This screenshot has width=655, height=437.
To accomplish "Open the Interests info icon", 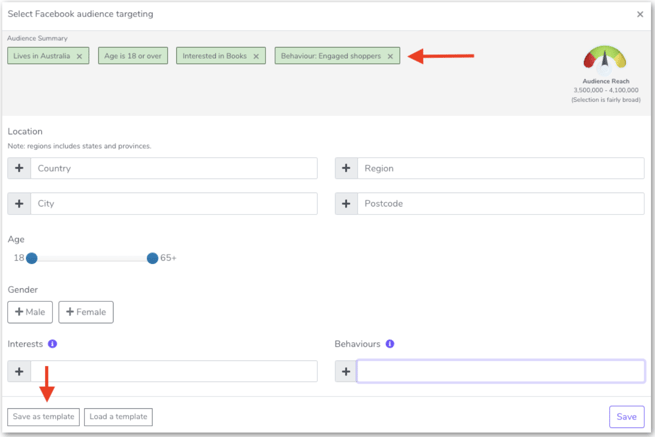I will coord(52,344).
